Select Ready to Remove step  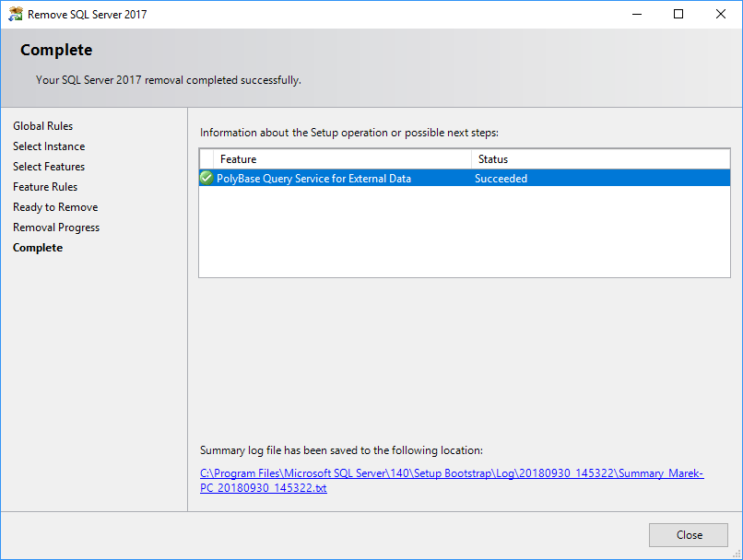coord(55,206)
